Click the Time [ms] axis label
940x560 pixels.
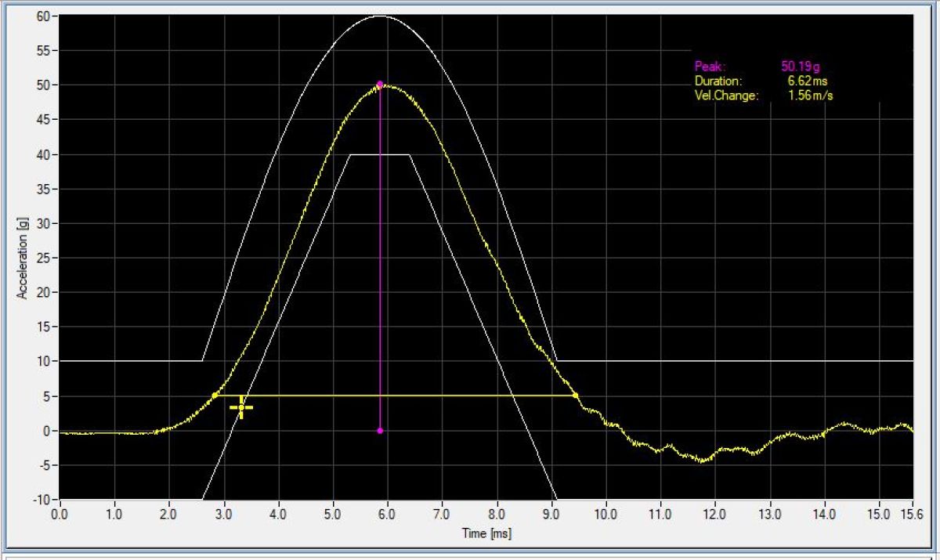(x=486, y=533)
